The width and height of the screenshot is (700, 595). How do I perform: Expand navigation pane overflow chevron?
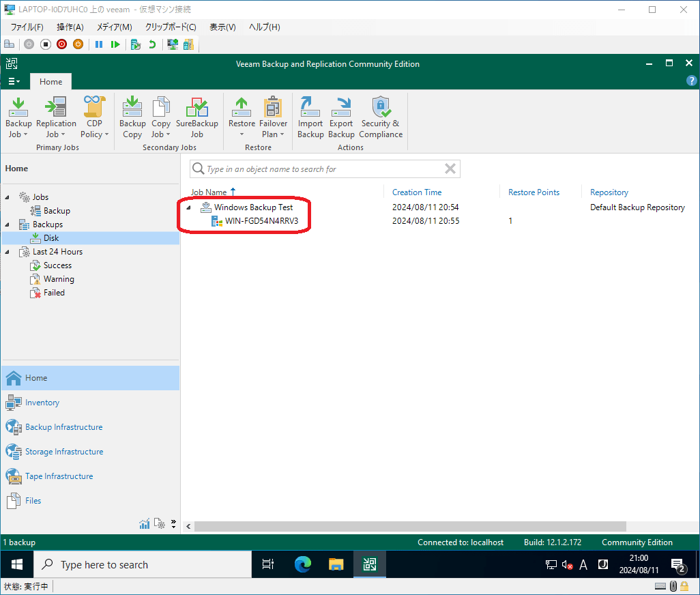pyautogui.click(x=174, y=524)
